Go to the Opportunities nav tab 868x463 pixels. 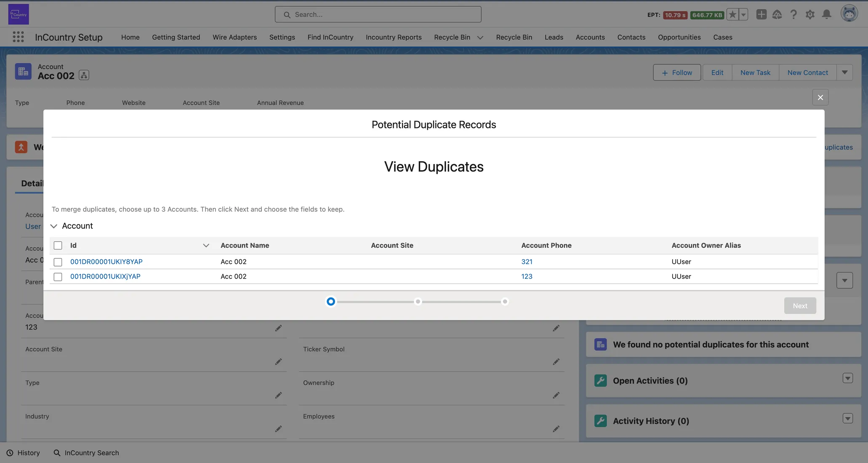679,37
